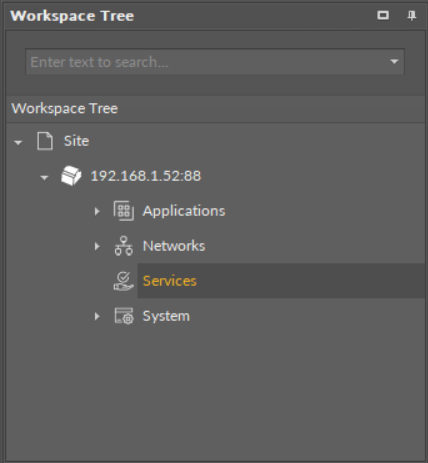Click the Site document icon
Viewport: 428px width, 463px height.
[45, 141]
